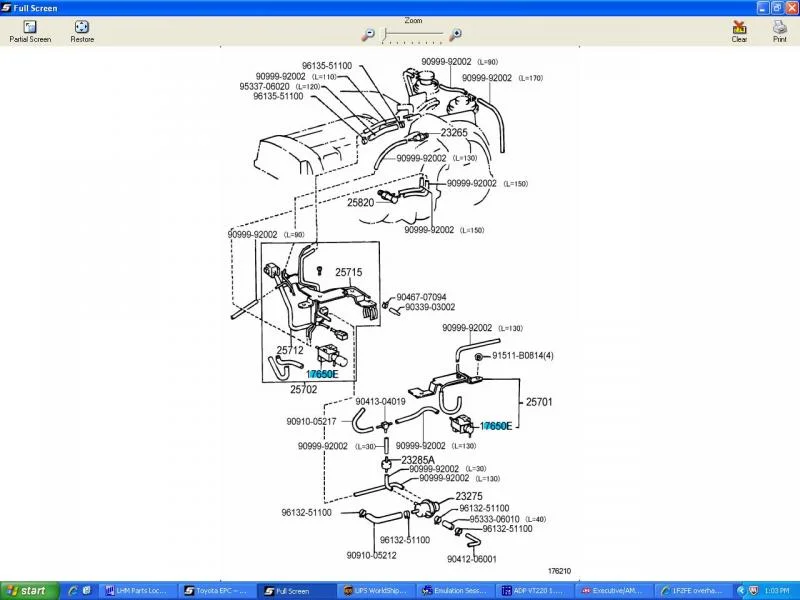Select part number 25702
800x600 pixels.
(304, 389)
